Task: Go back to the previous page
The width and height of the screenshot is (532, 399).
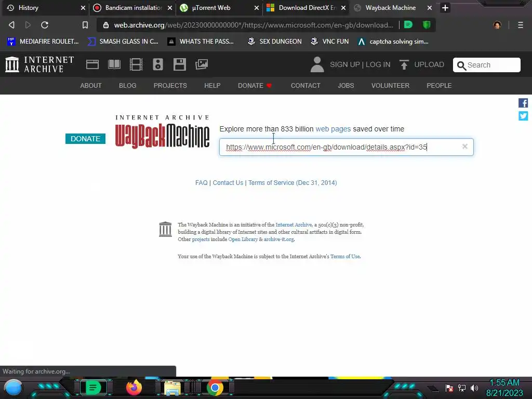Action: pyautogui.click(x=11, y=25)
